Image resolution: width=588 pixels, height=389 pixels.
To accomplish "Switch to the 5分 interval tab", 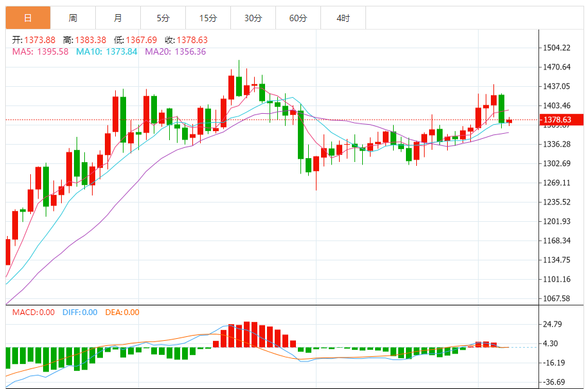I will point(163,18).
